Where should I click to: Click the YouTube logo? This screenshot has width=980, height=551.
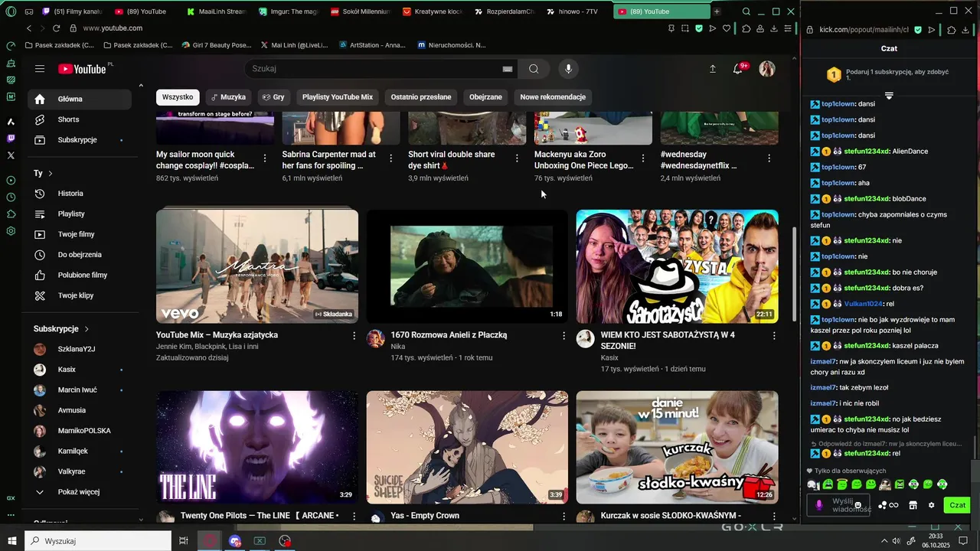(x=82, y=69)
